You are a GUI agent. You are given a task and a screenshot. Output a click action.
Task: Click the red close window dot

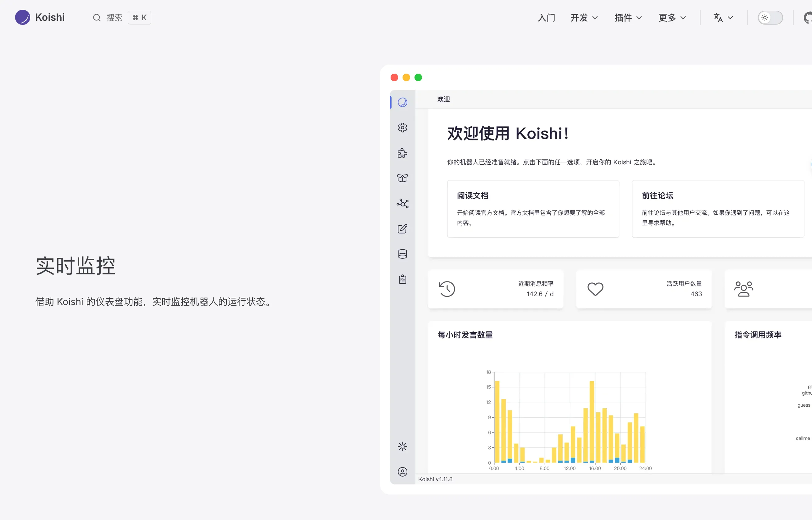[394, 78]
